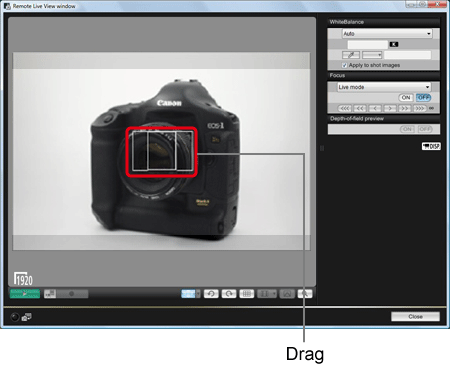450x366 pixels.
Task: Open the aspect ratio dropdown in toolbar
Action: (x=267, y=294)
